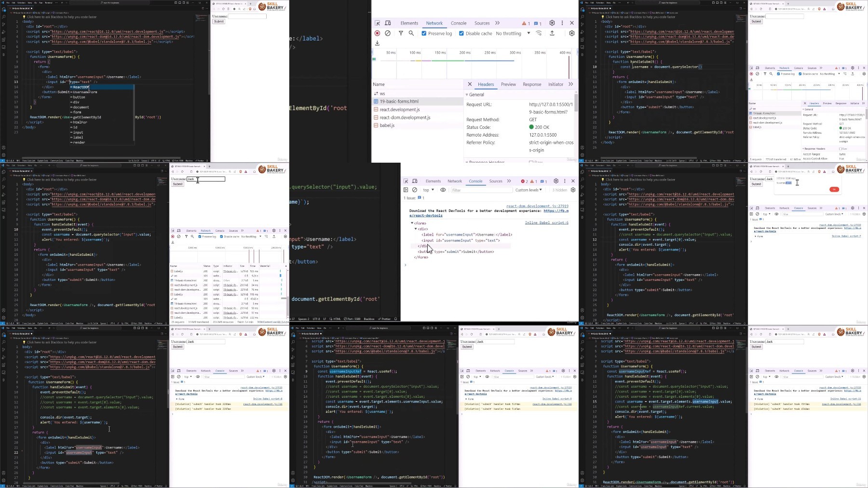Viewport: 868px width, 488px height.
Task: Click into the Filter field of the enlarged Console panel
Action: [x=481, y=190]
